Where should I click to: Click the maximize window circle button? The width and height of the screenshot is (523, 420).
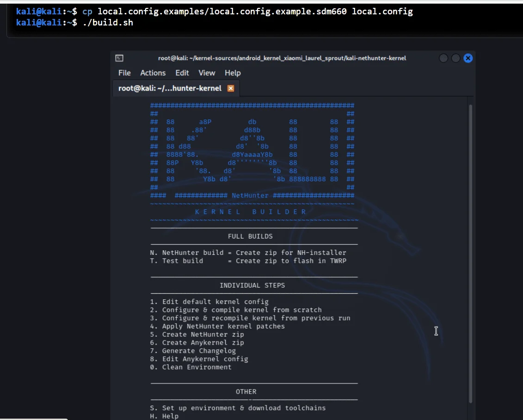(455, 58)
